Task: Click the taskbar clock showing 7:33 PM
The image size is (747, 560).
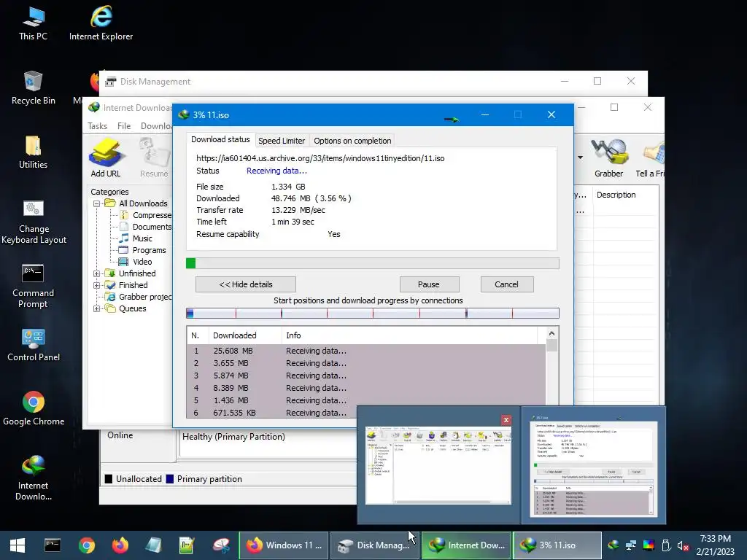Action: [x=716, y=545]
